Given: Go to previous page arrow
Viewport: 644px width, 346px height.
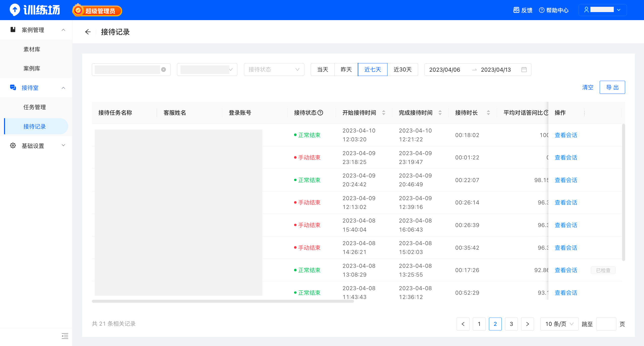Looking at the screenshot, I should point(463,324).
